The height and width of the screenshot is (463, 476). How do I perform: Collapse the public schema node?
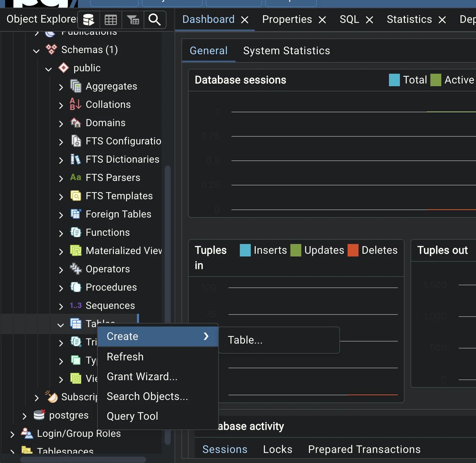(48, 69)
